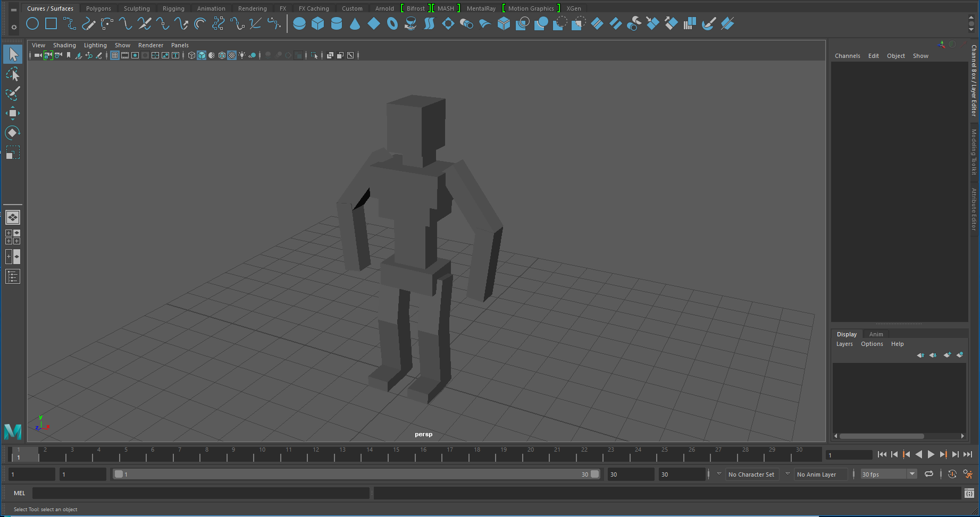The width and height of the screenshot is (980, 517).
Task: Switch to the Polygons shelf tab
Action: tap(98, 9)
